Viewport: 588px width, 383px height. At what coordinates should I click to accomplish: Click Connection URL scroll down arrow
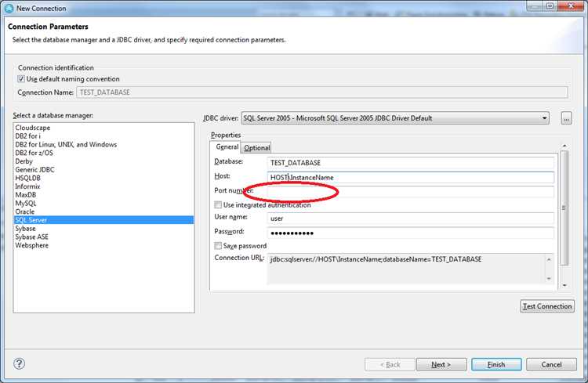tap(549, 278)
